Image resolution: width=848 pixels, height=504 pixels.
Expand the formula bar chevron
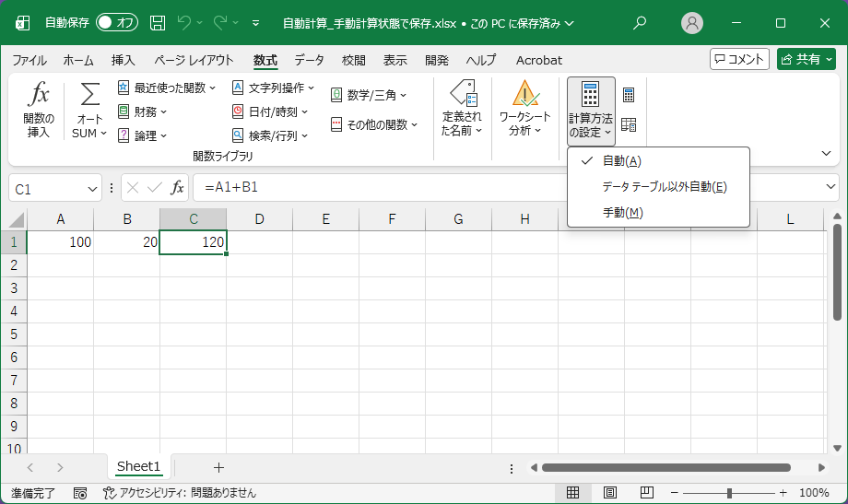point(831,187)
